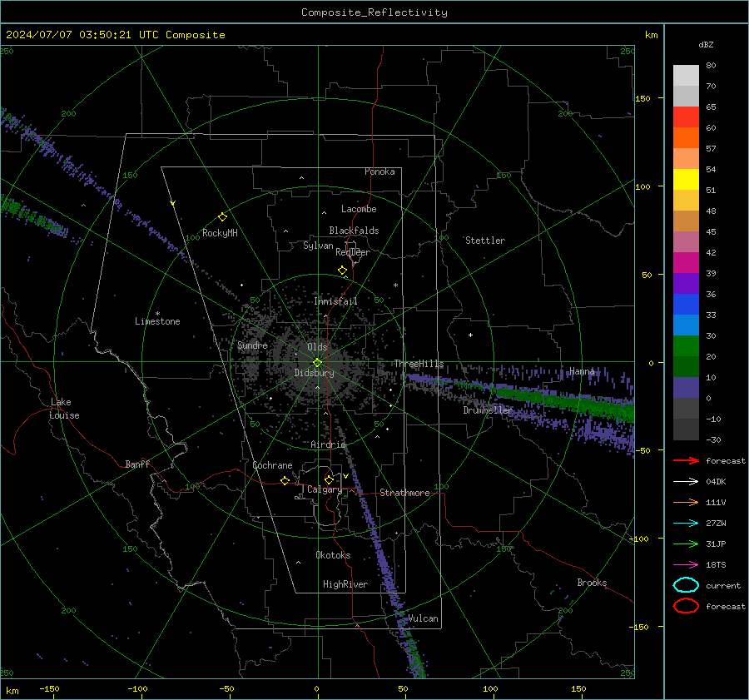Click the Okotoks city label
749x700 pixels.
[x=333, y=555]
